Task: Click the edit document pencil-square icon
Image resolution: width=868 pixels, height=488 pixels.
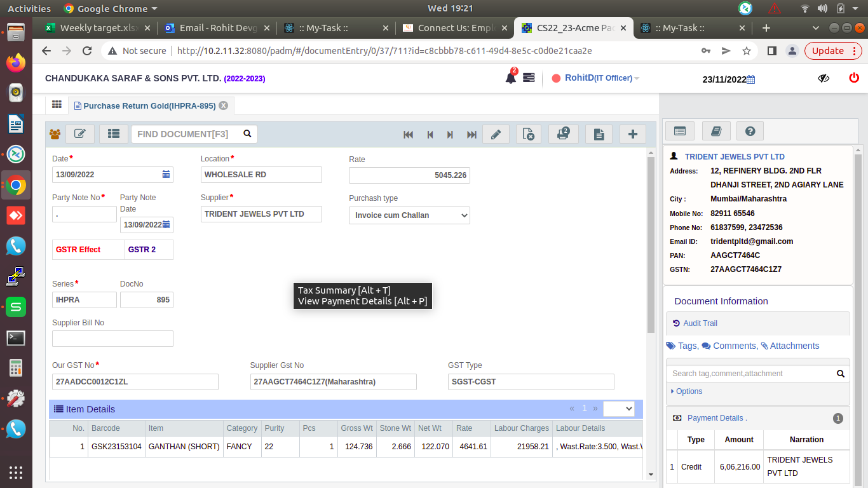Action: [x=80, y=134]
